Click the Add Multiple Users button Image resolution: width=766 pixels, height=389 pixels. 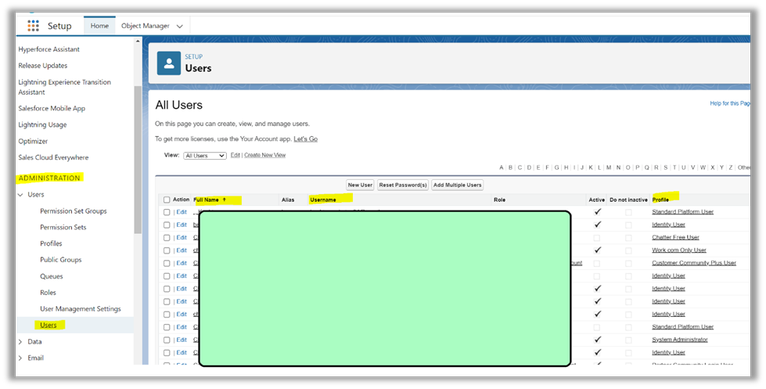tap(457, 185)
